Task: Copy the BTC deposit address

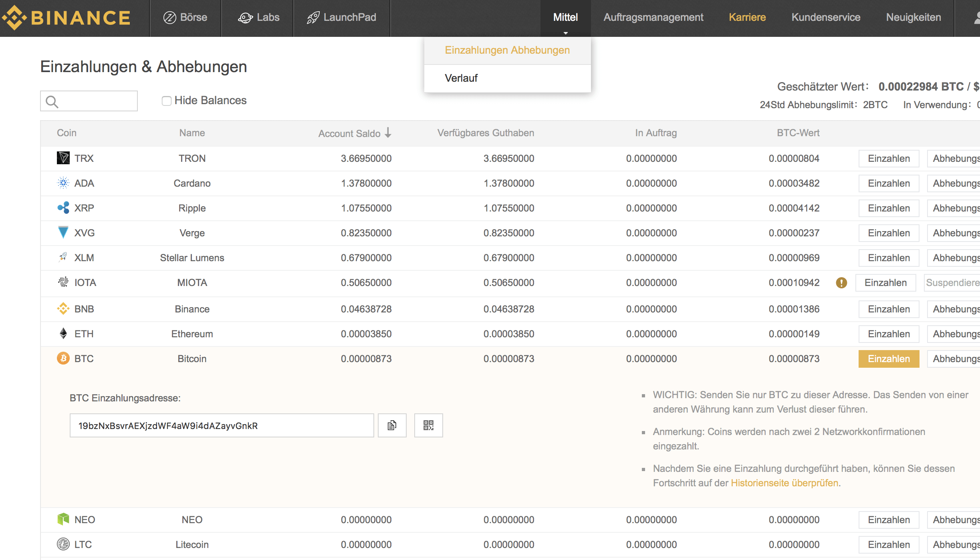Action: (392, 425)
